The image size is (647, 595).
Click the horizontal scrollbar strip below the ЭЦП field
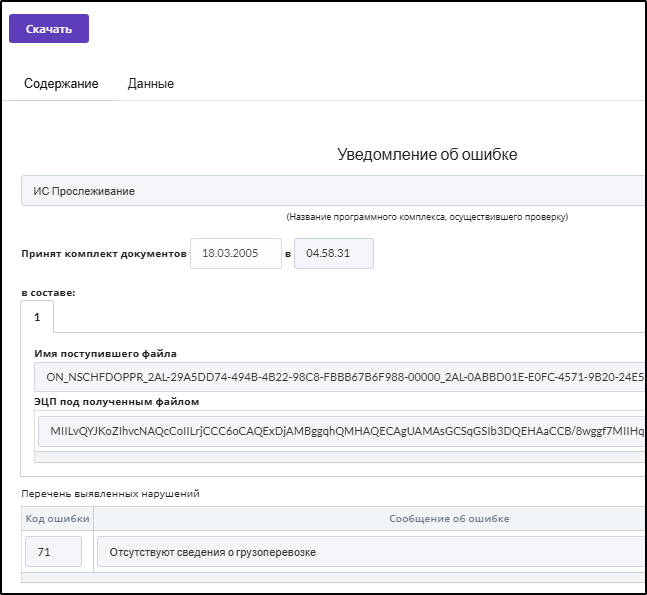[340, 457]
